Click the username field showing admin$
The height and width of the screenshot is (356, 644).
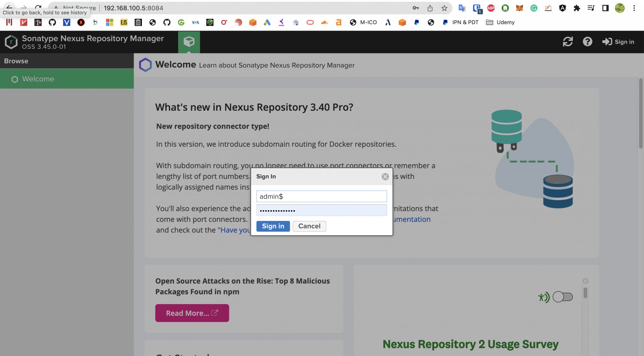pos(321,196)
